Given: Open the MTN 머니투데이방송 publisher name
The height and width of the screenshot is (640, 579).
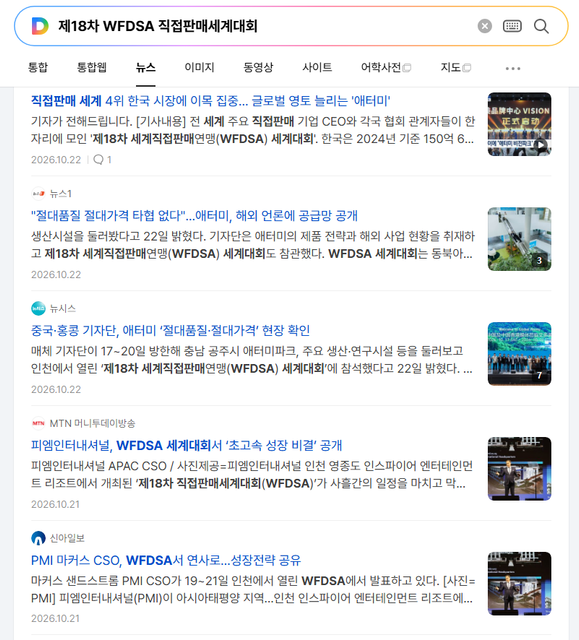Looking at the screenshot, I should [92, 423].
